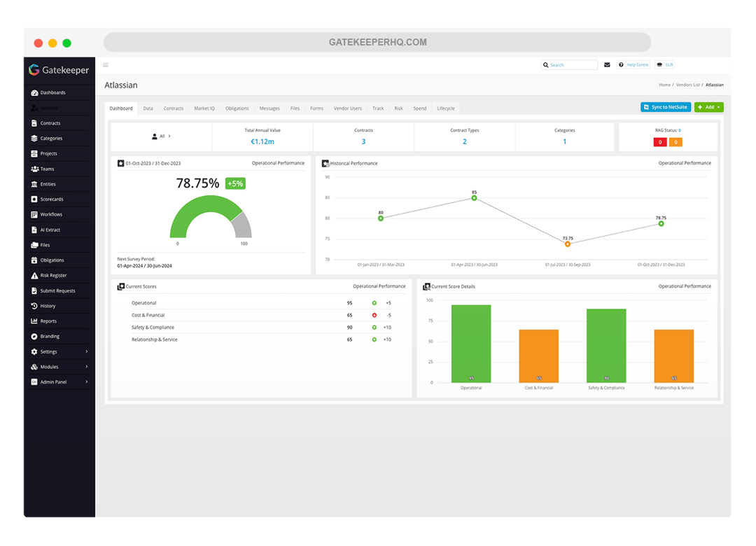Open the Scorecards section from the sidebar
756x546 pixels.
(x=36, y=199)
